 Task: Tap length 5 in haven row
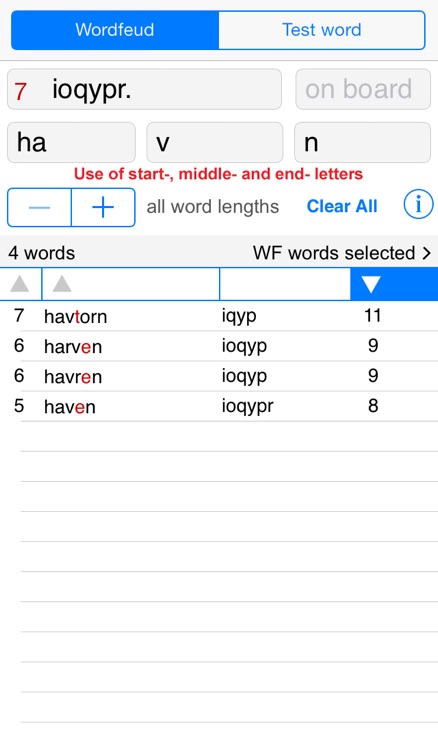tap(19, 406)
